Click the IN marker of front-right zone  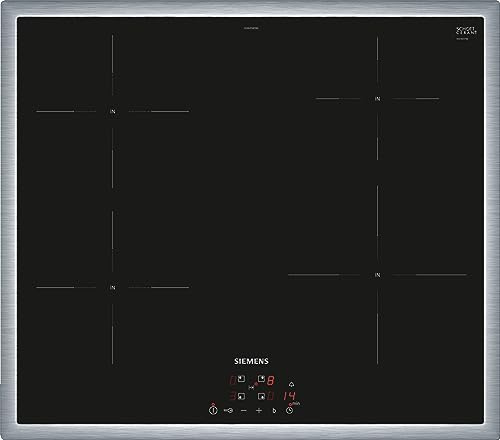(377, 275)
